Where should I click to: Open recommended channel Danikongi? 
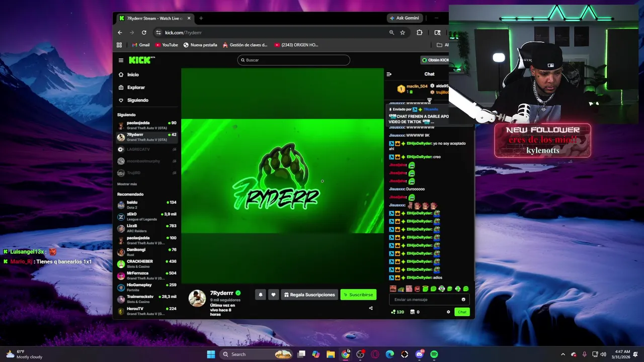click(147, 252)
